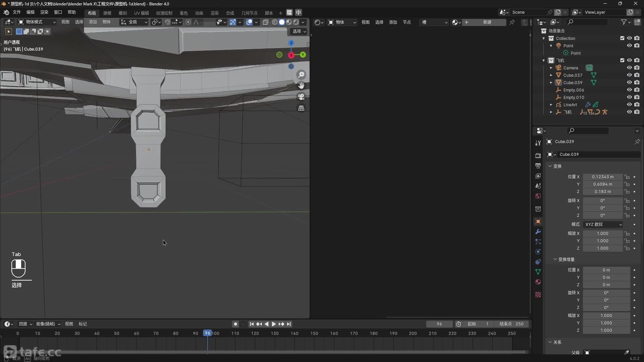This screenshot has height=362, width=644.
Task: Switch to the UV 编辑 workspace tab
Action: (x=141, y=13)
